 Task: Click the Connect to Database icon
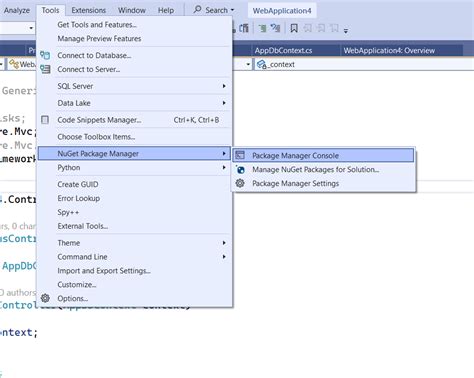click(x=45, y=55)
